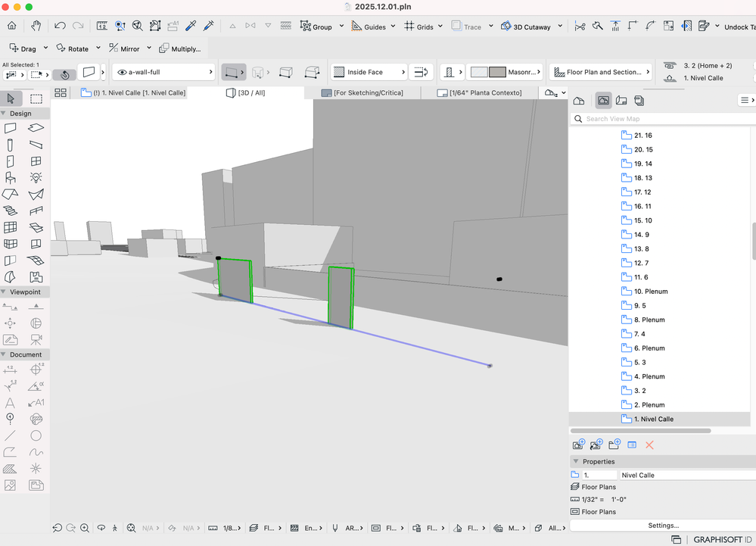756x546 pixels.
Task: Select the Roof tool
Action: click(11, 193)
